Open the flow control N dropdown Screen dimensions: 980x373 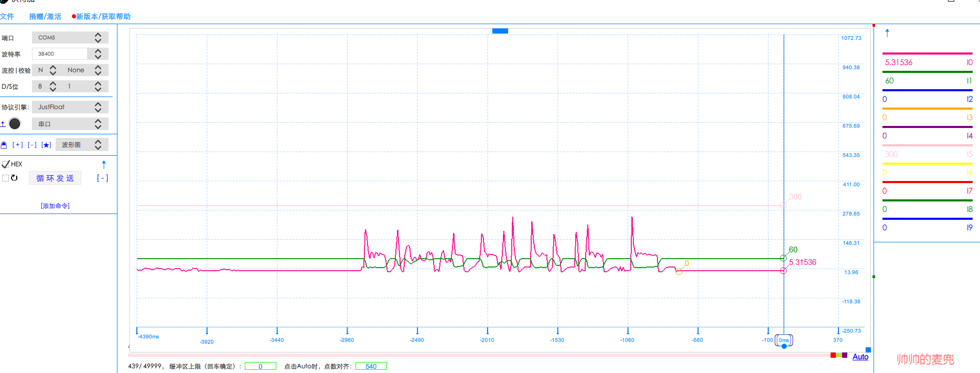coord(46,70)
